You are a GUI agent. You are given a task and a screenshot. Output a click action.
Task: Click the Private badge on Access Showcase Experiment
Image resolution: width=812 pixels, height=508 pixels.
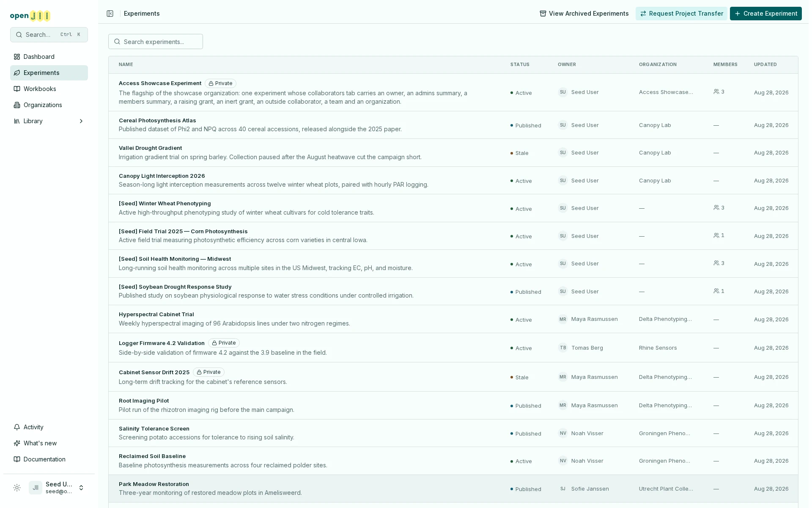220,83
